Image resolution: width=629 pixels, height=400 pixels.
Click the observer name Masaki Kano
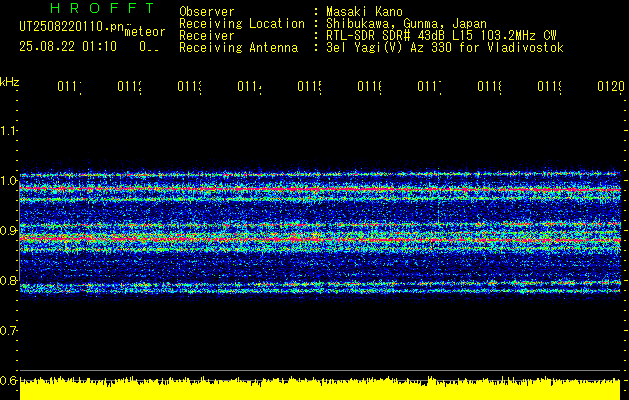[364, 11]
